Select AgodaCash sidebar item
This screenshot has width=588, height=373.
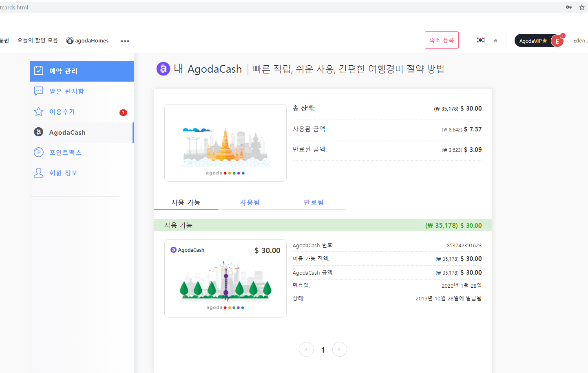point(82,132)
